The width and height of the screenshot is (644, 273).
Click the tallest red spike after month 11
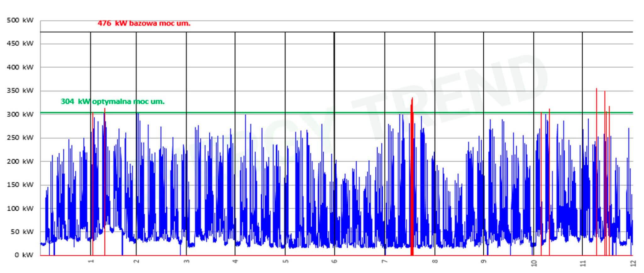coord(597,157)
